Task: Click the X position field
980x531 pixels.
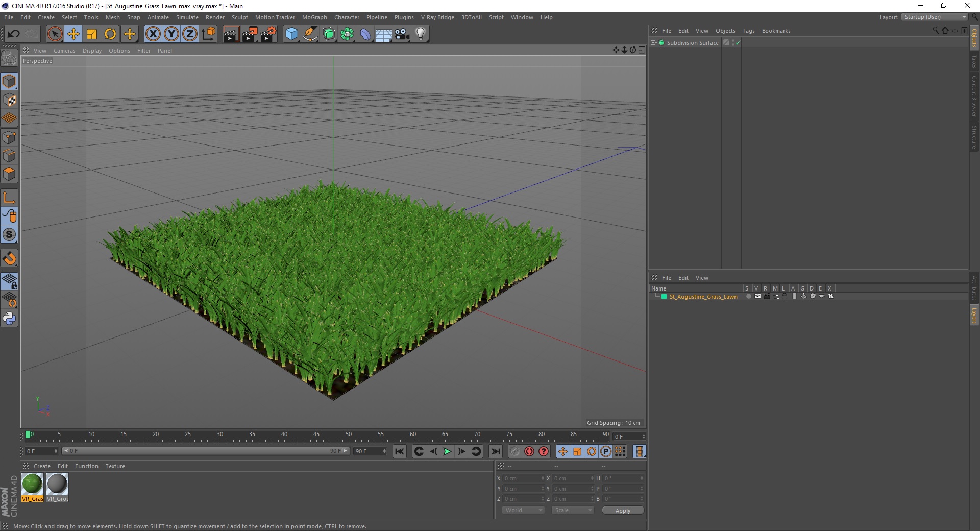Action: 524,478
